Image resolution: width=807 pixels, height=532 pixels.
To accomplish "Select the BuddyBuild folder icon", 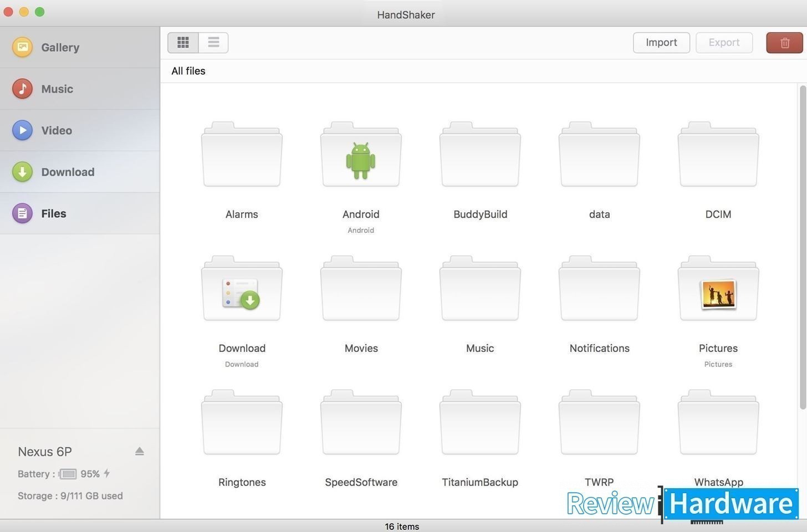I will (x=480, y=154).
